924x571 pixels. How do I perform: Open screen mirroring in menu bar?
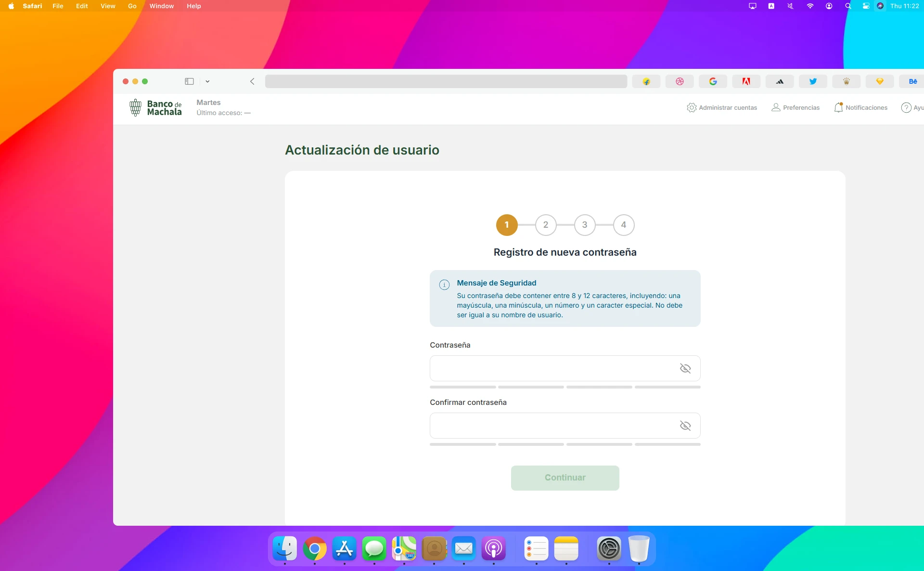click(x=753, y=6)
